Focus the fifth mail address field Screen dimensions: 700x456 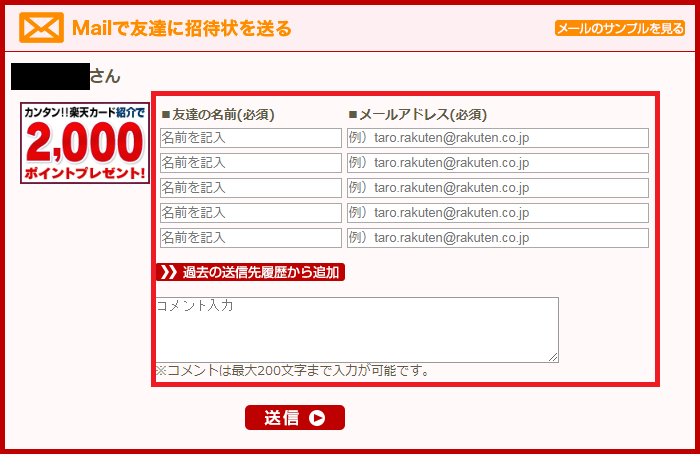point(498,238)
